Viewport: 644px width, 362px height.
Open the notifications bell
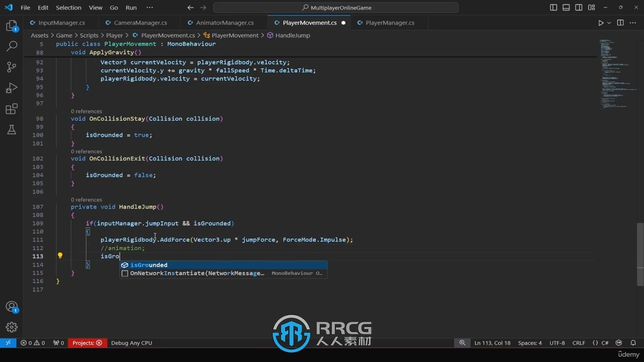[x=633, y=343]
